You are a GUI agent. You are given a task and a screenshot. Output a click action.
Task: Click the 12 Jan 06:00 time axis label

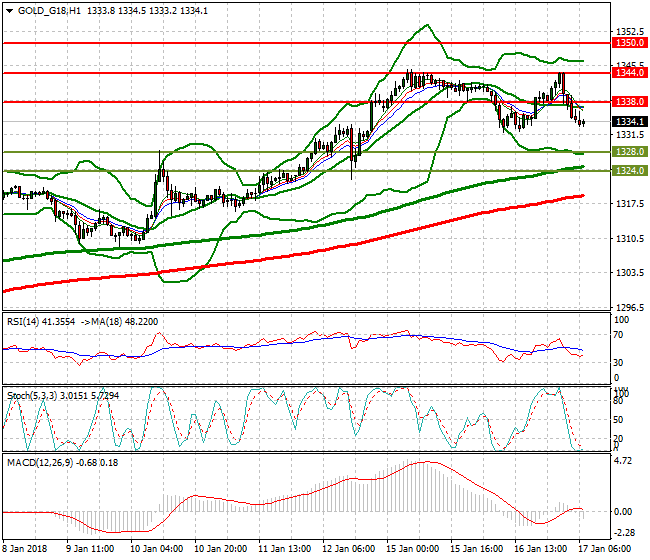(x=349, y=549)
